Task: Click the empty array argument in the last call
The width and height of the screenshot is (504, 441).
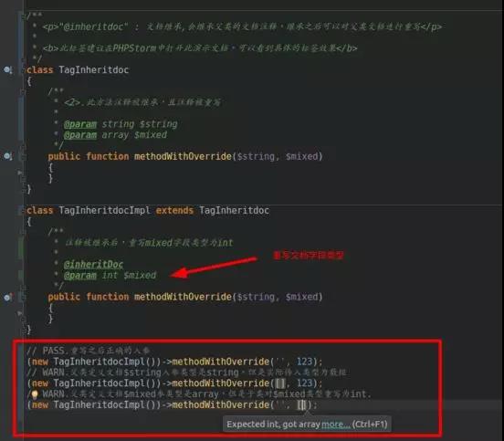Action: click(302, 405)
